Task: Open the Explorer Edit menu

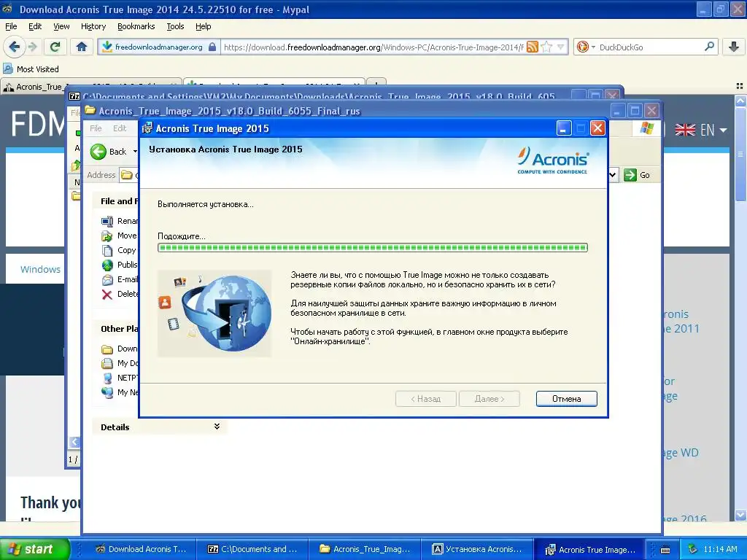Action: pyautogui.click(x=120, y=128)
